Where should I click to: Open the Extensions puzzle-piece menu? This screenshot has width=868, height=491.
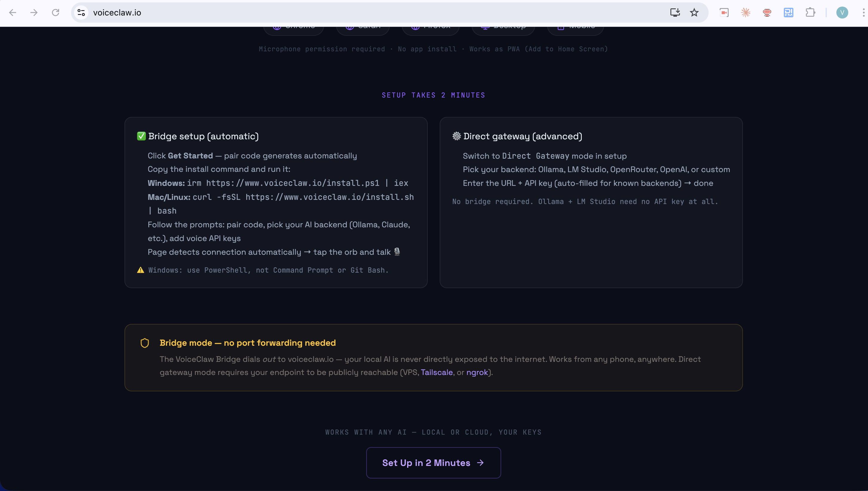[810, 13]
